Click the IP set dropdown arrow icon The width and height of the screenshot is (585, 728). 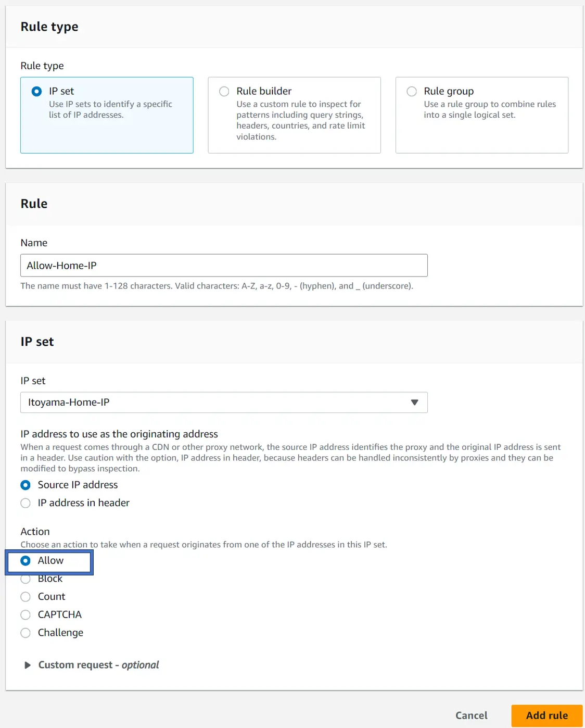pyautogui.click(x=414, y=402)
